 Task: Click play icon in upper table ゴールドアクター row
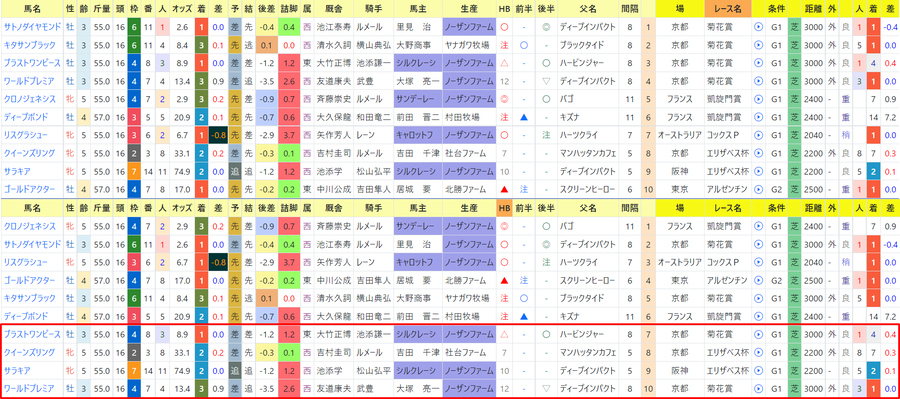pos(758,189)
